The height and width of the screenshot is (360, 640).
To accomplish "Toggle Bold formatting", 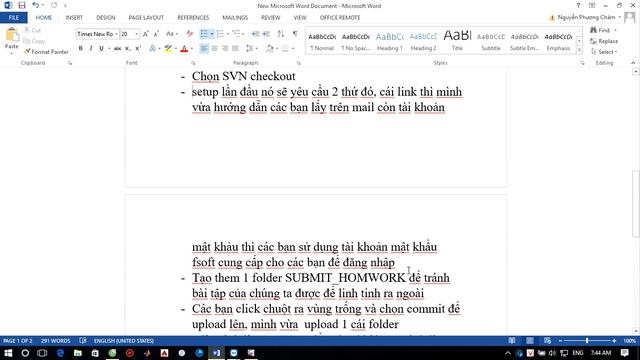I will coord(80,49).
